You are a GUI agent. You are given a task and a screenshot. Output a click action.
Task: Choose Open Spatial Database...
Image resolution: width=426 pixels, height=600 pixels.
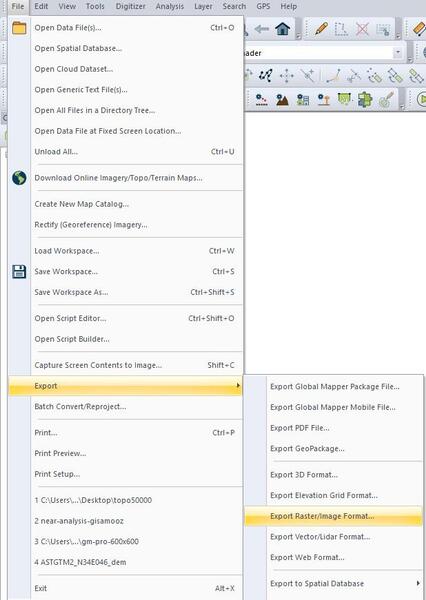pyautogui.click(x=125, y=48)
